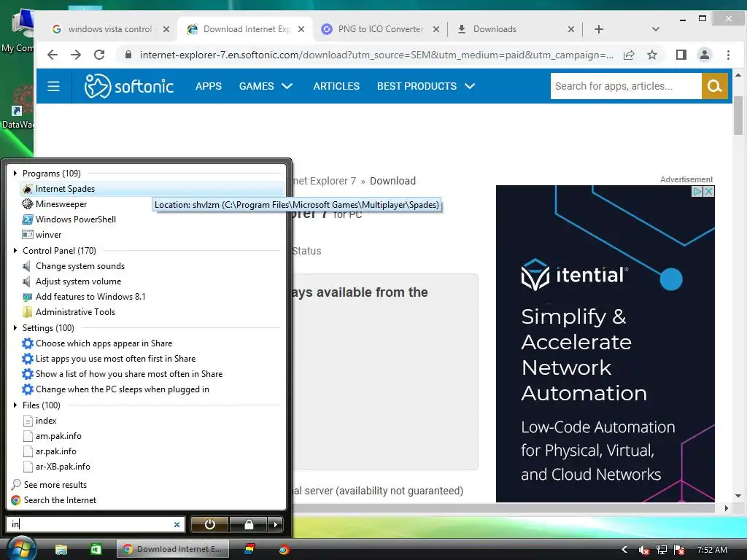Image resolution: width=747 pixels, height=560 pixels.
Task: Click the start menu power button
Action: 209,524
